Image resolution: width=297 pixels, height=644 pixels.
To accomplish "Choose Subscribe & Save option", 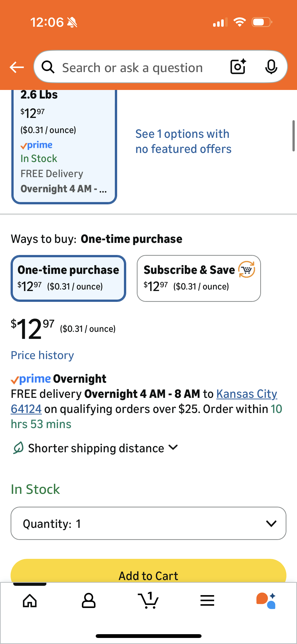I will click(199, 278).
